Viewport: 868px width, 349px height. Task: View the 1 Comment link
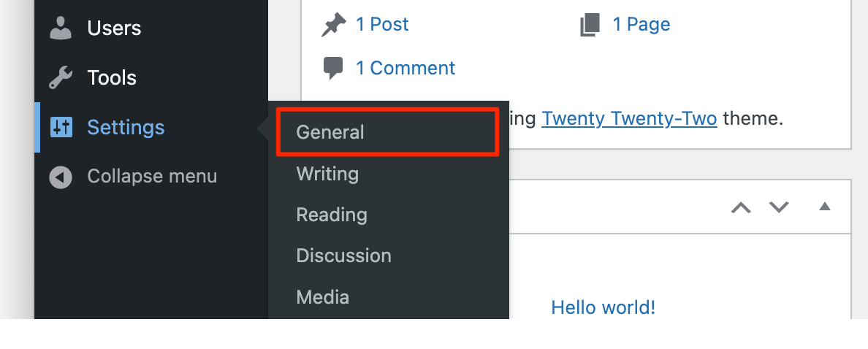pos(405,69)
